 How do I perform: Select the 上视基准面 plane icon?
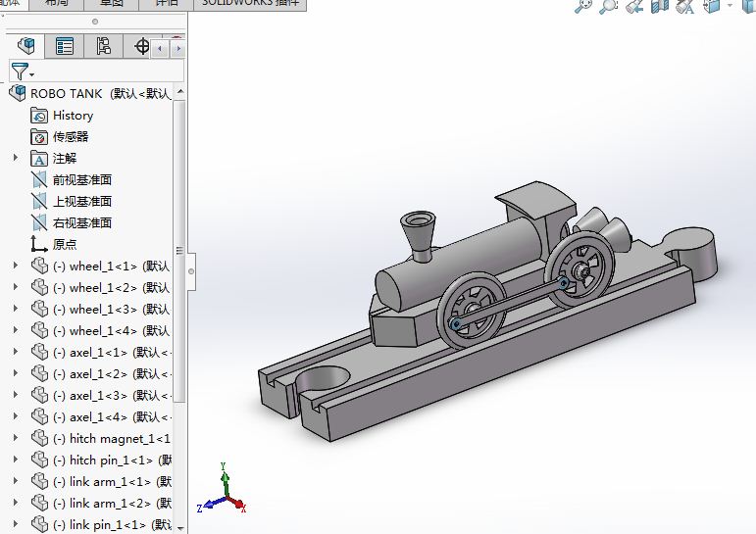pos(39,202)
